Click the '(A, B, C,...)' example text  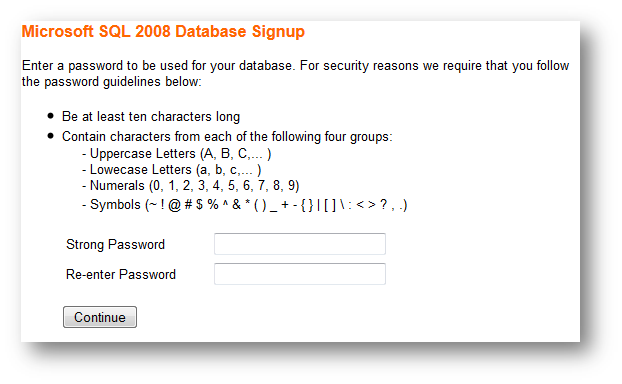tap(236, 154)
